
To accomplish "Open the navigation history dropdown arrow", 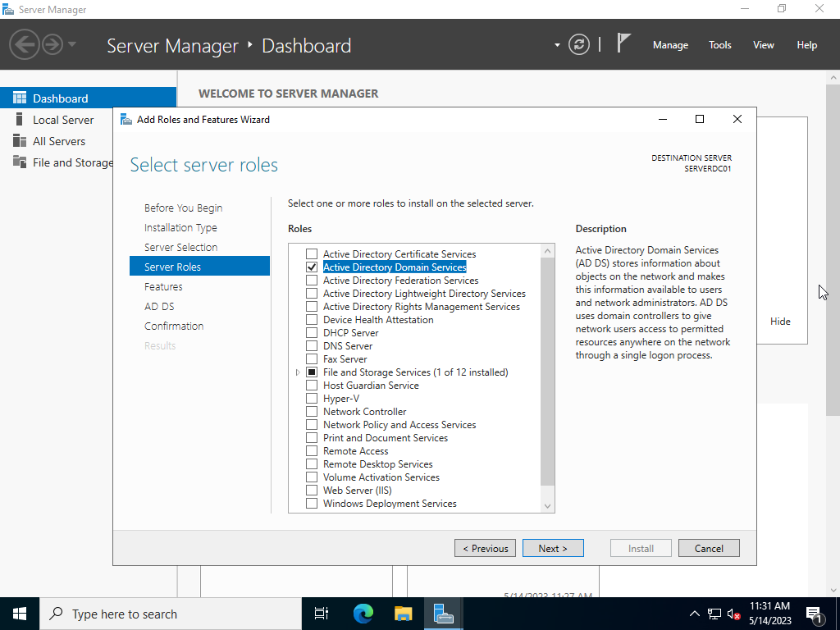I will tap(72, 44).
